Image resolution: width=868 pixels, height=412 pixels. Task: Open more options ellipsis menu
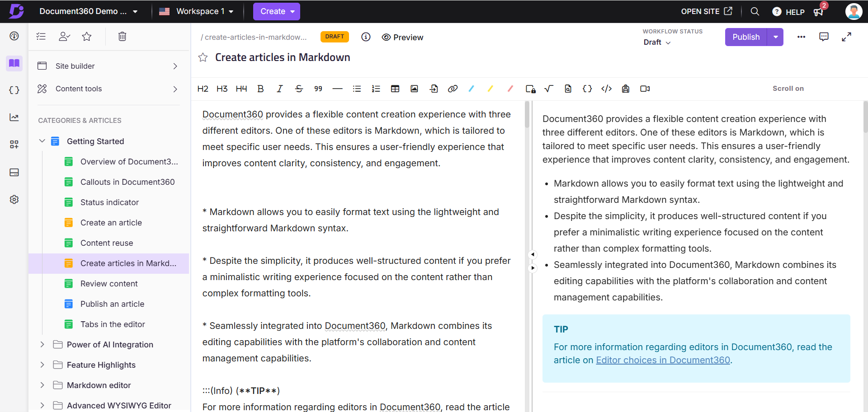pos(801,37)
